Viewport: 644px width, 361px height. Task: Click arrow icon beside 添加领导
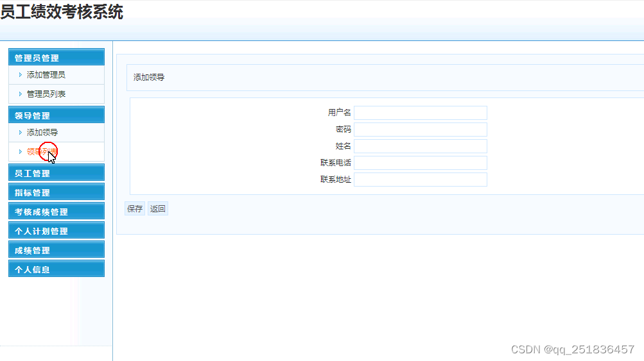(x=20, y=133)
